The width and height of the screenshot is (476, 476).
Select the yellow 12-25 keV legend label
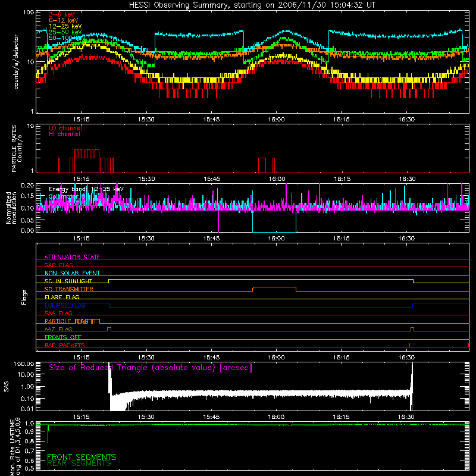pos(65,26)
